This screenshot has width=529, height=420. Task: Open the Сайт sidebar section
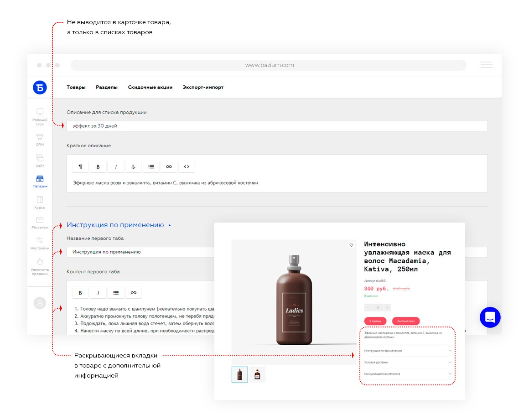[x=40, y=161]
